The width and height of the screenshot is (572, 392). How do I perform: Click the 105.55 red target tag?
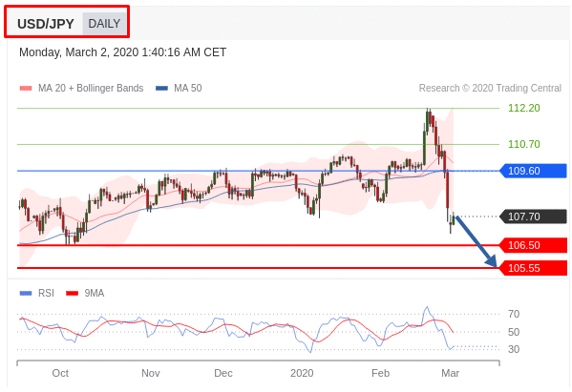[533, 268]
